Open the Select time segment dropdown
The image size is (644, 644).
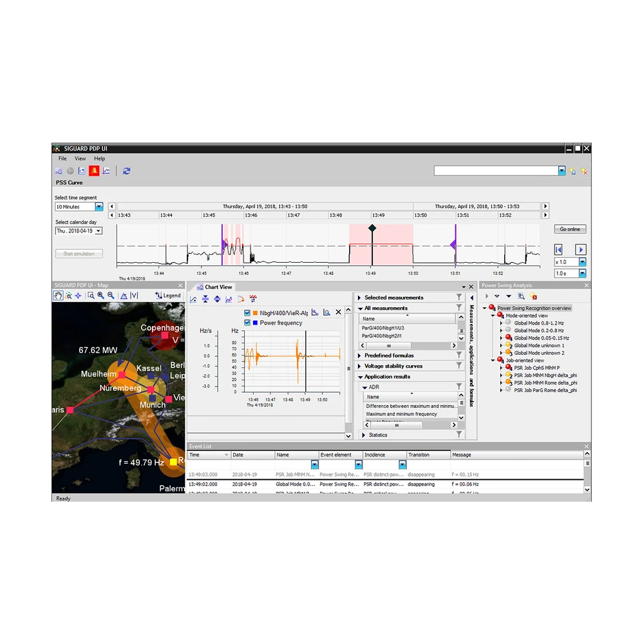[x=99, y=207]
